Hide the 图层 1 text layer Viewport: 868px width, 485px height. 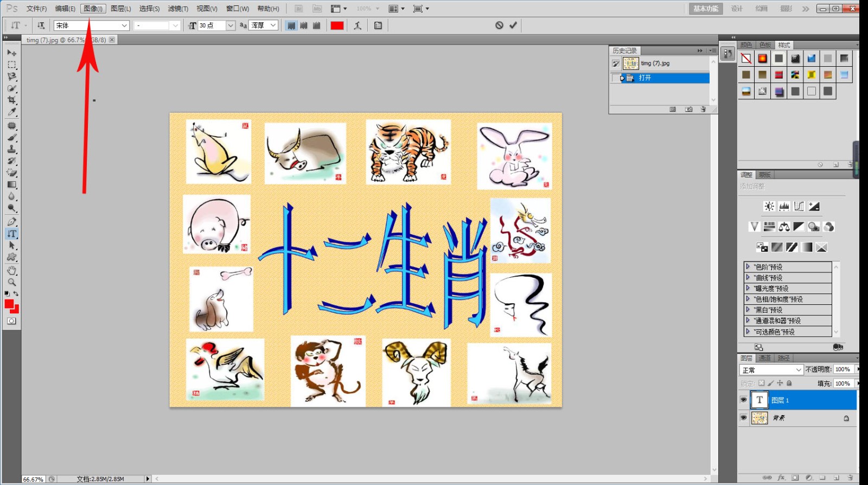[743, 400]
